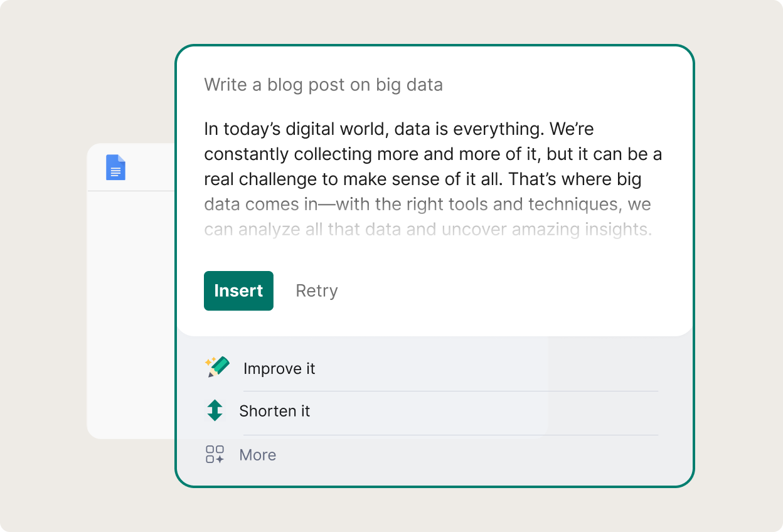Click the green up-down arrows Shorten icon
The image size is (783, 532).
pos(215,410)
